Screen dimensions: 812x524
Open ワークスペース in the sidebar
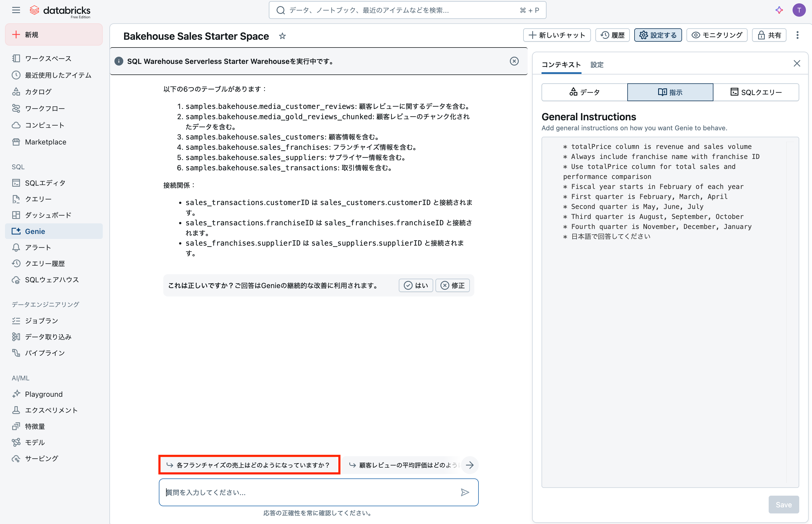click(54, 59)
